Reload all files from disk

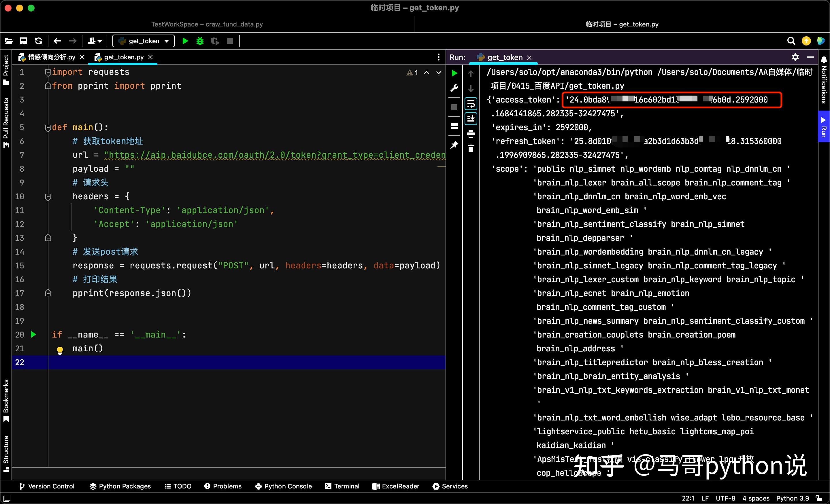39,41
